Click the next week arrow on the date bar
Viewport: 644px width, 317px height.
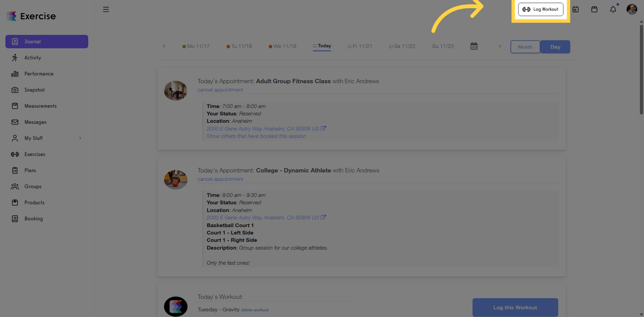[x=500, y=46]
